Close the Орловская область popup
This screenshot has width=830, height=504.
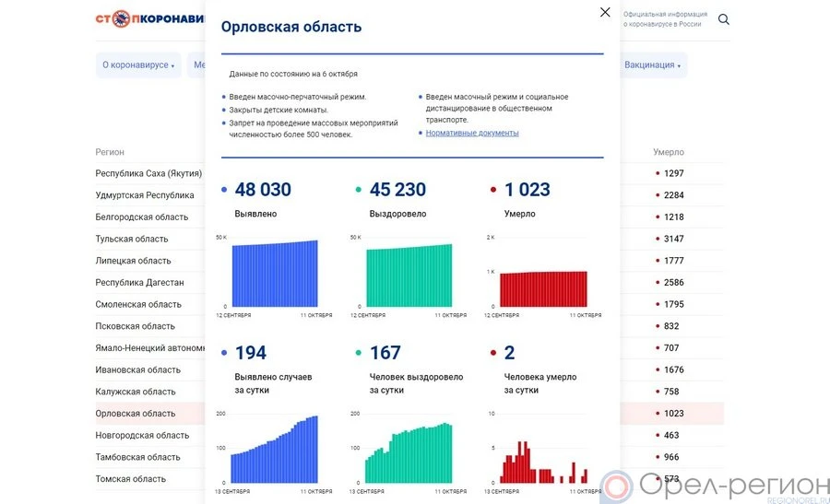[x=605, y=12]
